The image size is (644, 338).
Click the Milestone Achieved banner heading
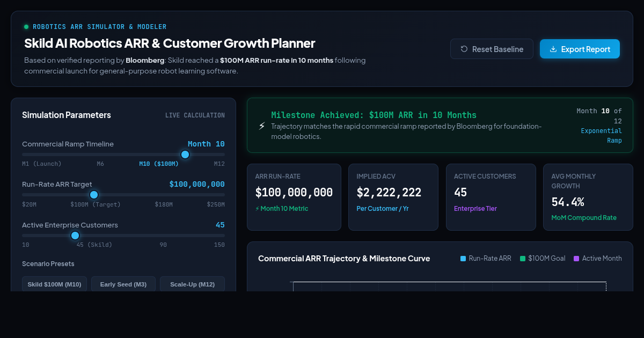[x=374, y=115]
